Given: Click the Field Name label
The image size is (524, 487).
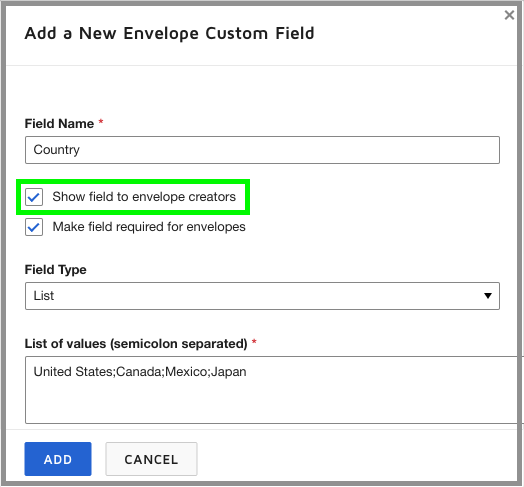Looking at the screenshot, I should coord(59,124).
